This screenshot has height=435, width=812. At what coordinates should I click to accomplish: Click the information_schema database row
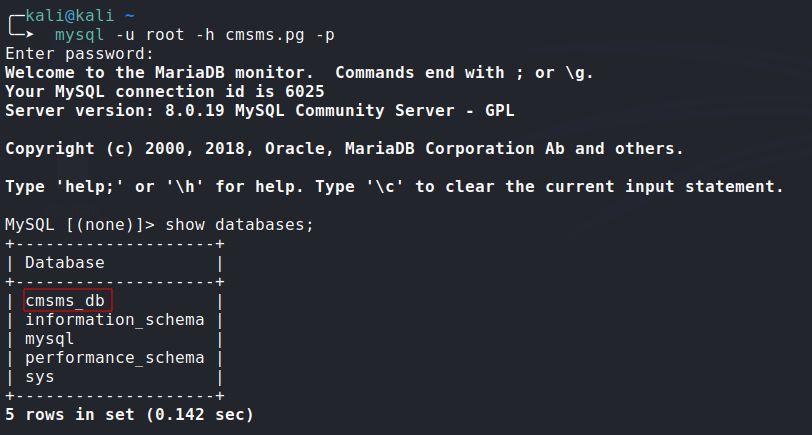114,320
